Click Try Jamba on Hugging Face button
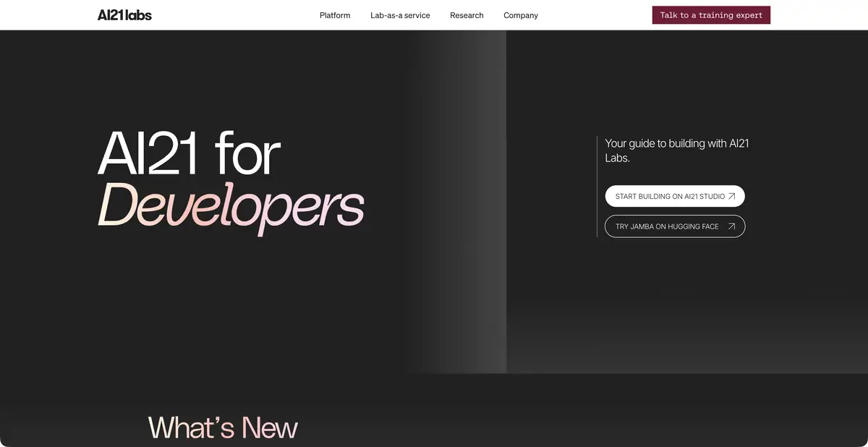This screenshot has width=868, height=447. (675, 226)
